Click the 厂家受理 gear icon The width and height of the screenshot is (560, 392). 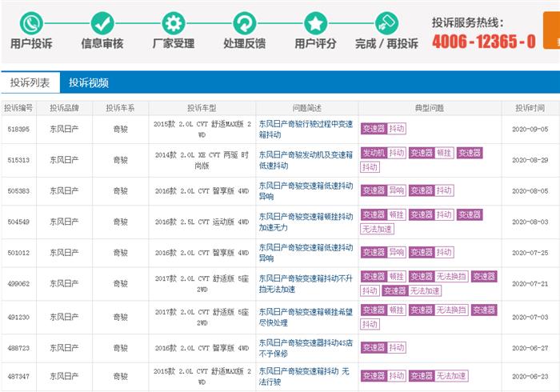pyautogui.click(x=174, y=23)
